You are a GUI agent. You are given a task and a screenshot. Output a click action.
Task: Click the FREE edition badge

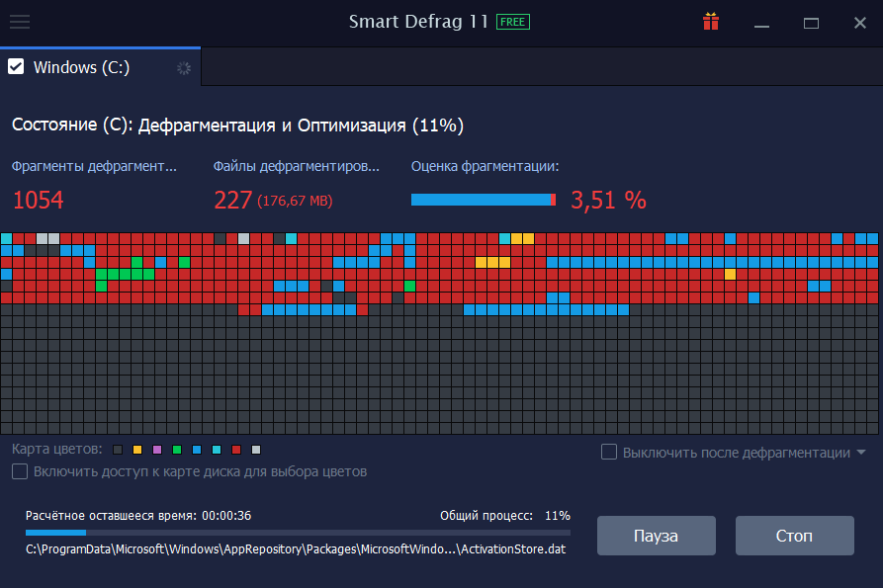point(513,22)
